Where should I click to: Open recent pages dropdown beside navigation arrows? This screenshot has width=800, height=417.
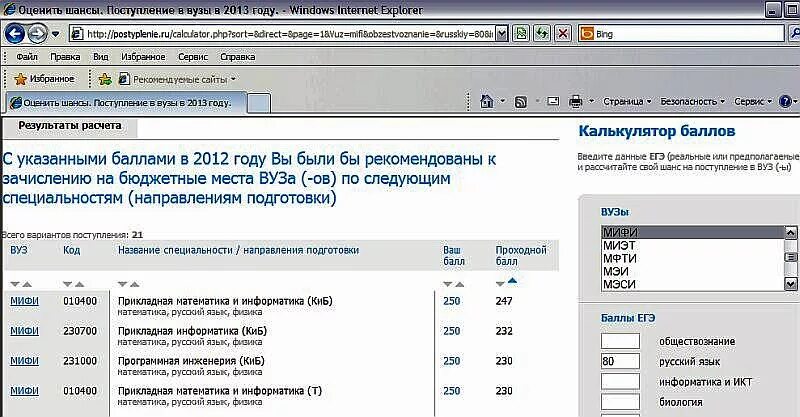click(x=56, y=34)
